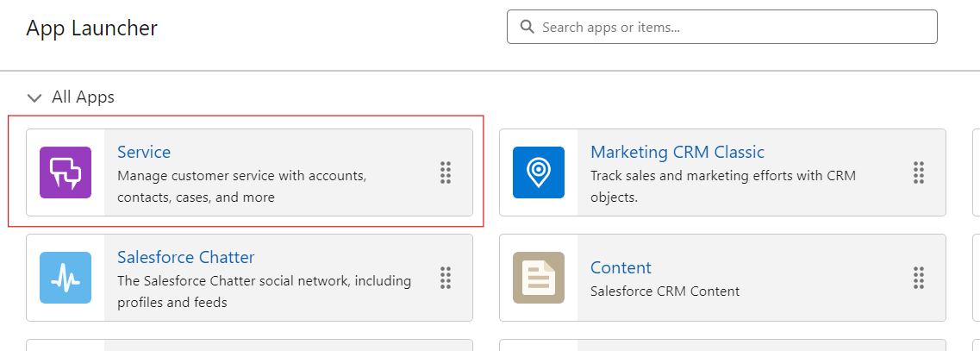Click the All Apps section heading
This screenshot has width=980, height=351.
click(x=83, y=97)
